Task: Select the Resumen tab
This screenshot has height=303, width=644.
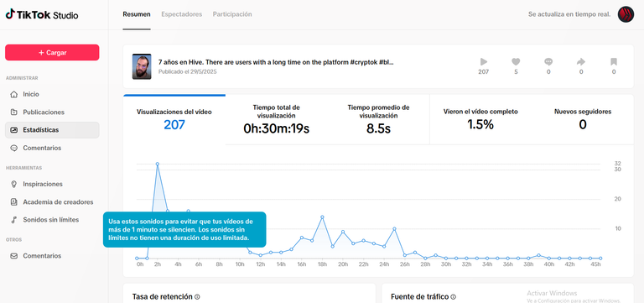Action: (x=137, y=14)
